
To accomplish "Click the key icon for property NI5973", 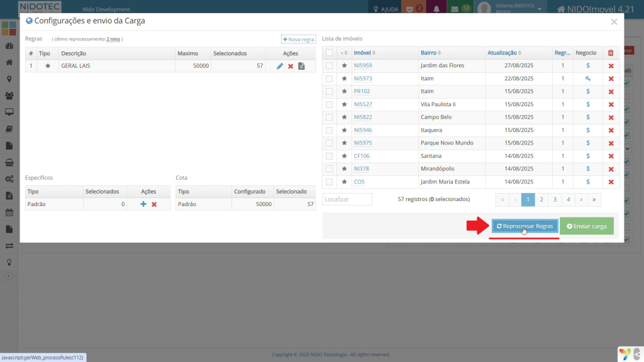I will coord(587,79).
